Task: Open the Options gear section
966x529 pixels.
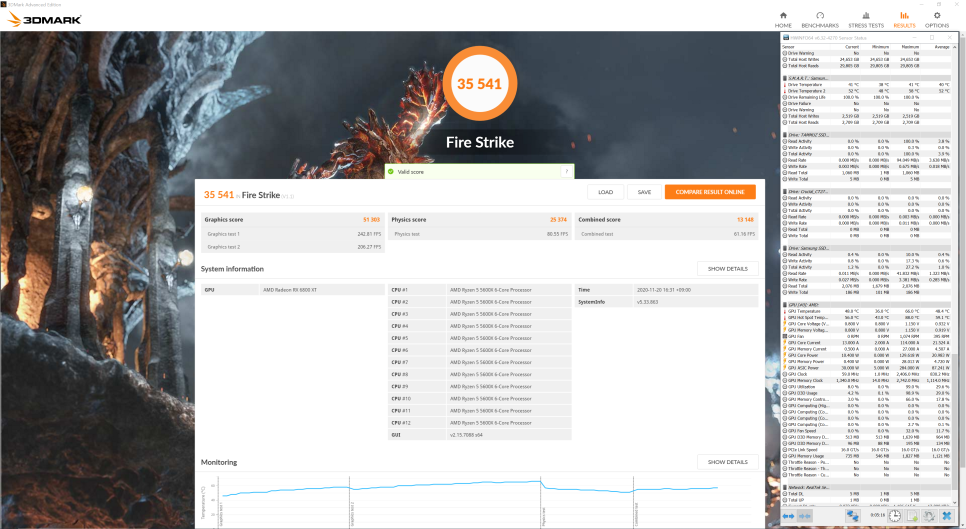Action: coord(936,20)
